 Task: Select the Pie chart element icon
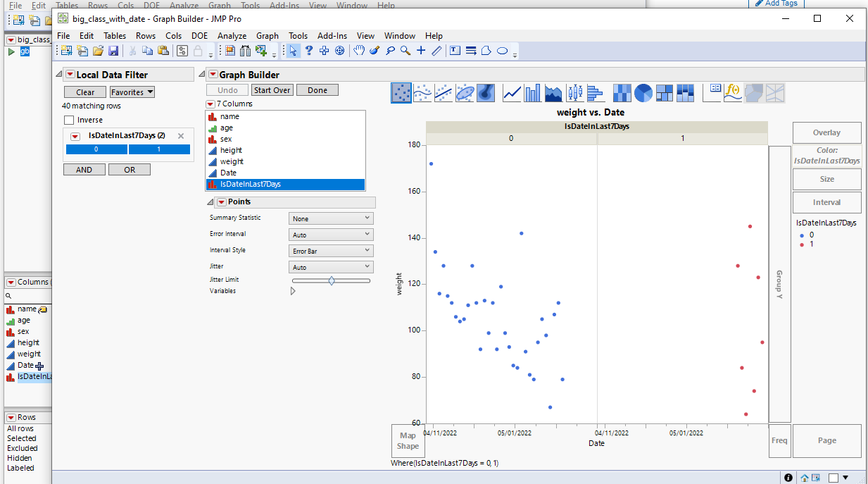point(641,92)
